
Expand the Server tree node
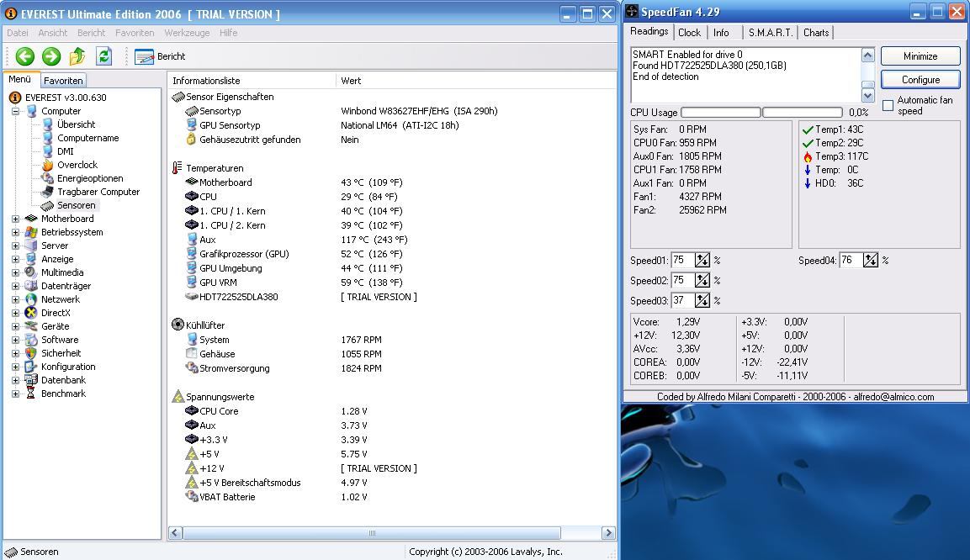(x=15, y=246)
